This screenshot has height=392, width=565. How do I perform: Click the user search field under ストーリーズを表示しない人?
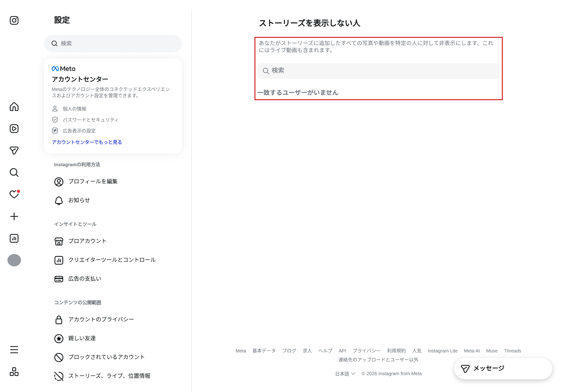tap(378, 71)
